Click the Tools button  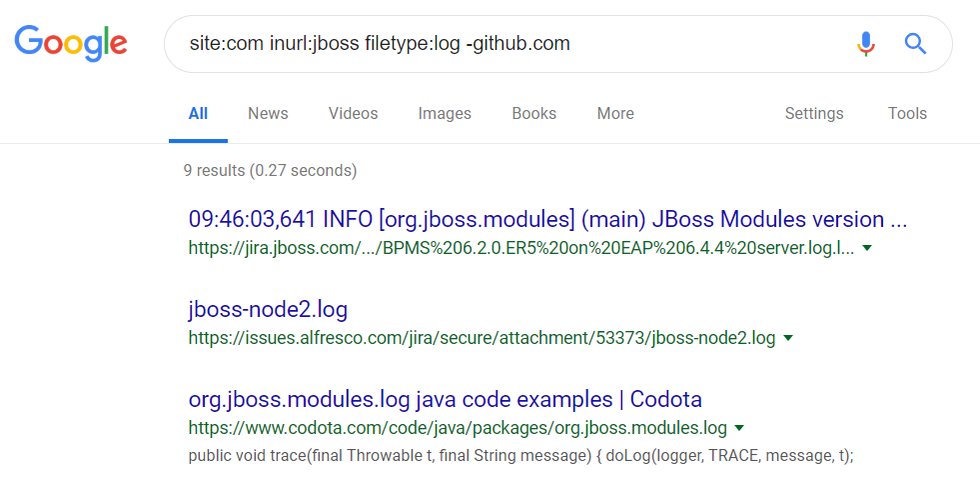pyautogui.click(x=907, y=113)
